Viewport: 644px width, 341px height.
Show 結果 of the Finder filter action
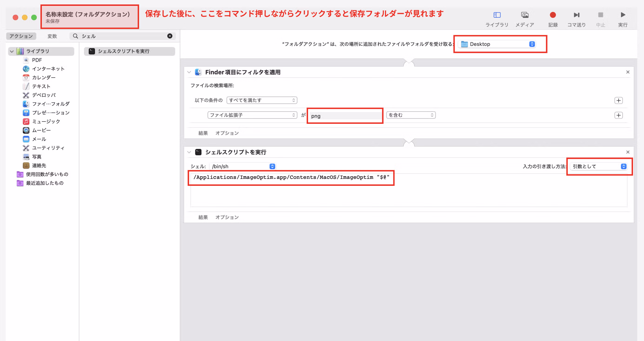click(203, 133)
